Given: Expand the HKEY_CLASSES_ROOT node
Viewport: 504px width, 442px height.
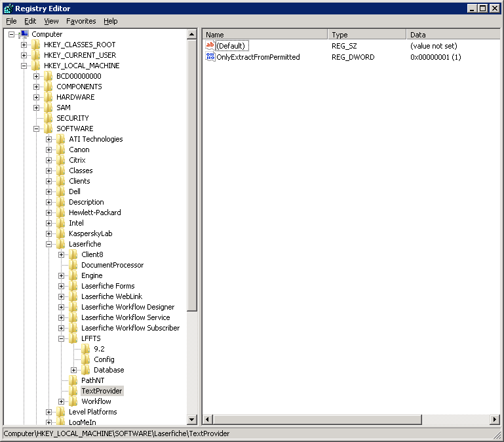Looking at the screenshot, I should [x=24, y=45].
